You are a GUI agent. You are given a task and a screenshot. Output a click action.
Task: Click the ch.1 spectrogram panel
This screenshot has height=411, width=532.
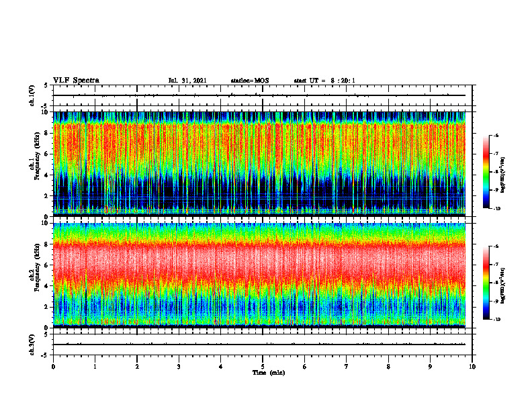tap(259, 164)
